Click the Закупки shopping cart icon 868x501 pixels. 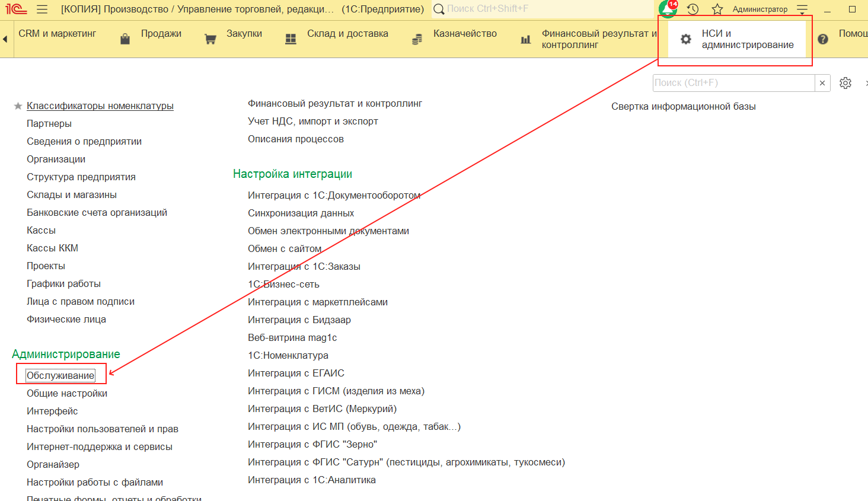coord(210,39)
